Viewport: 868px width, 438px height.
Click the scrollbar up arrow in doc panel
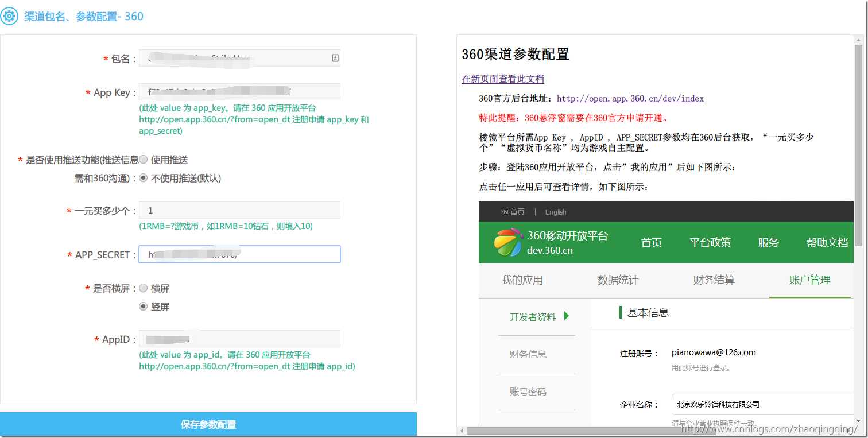click(858, 40)
